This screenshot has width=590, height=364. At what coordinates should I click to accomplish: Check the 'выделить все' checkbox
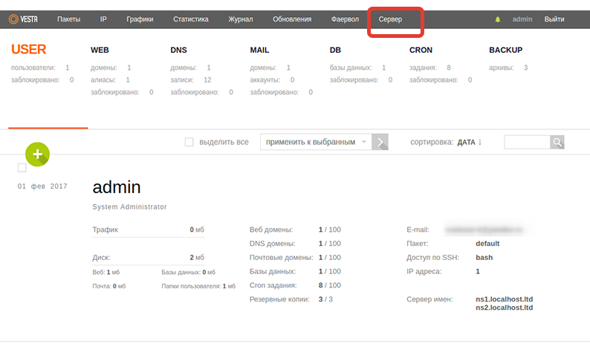[189, 142]
